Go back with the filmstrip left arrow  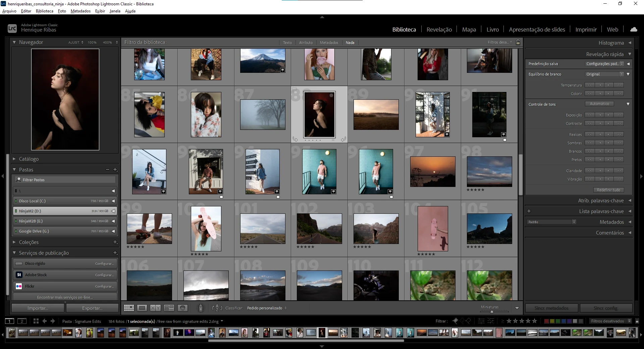point(44,321)
